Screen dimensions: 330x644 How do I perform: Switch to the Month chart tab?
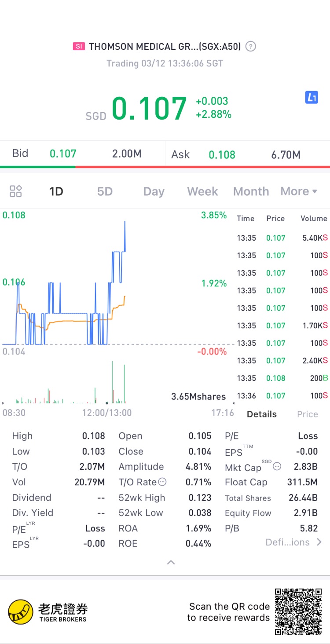click(x=251, y=191)
